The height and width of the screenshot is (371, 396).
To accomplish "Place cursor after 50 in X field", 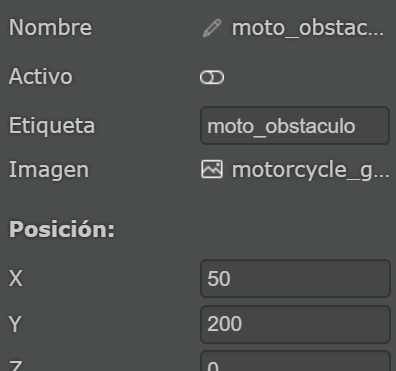I will (x=231, y=279).
